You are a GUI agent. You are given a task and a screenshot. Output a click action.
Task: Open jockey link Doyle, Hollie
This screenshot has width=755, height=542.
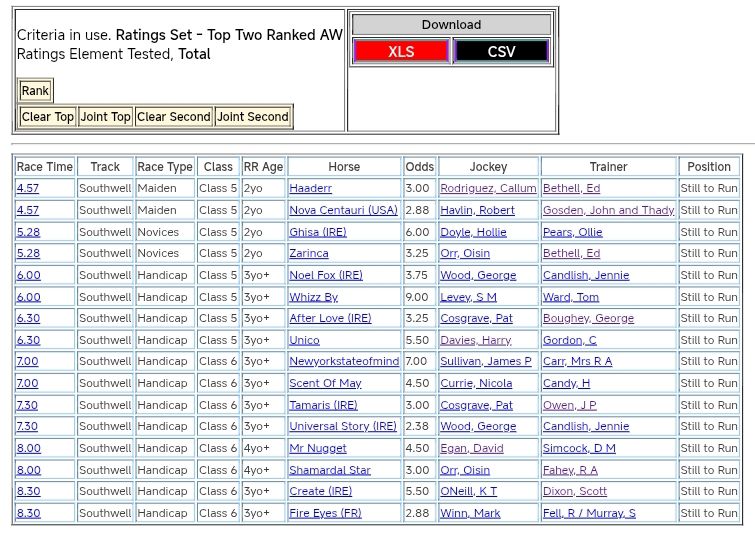(x=473, y=232)
